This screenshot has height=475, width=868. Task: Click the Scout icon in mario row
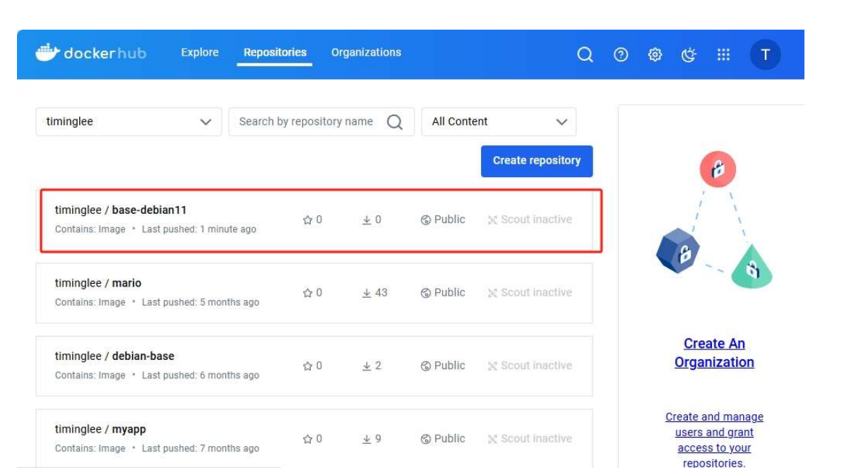492,293
